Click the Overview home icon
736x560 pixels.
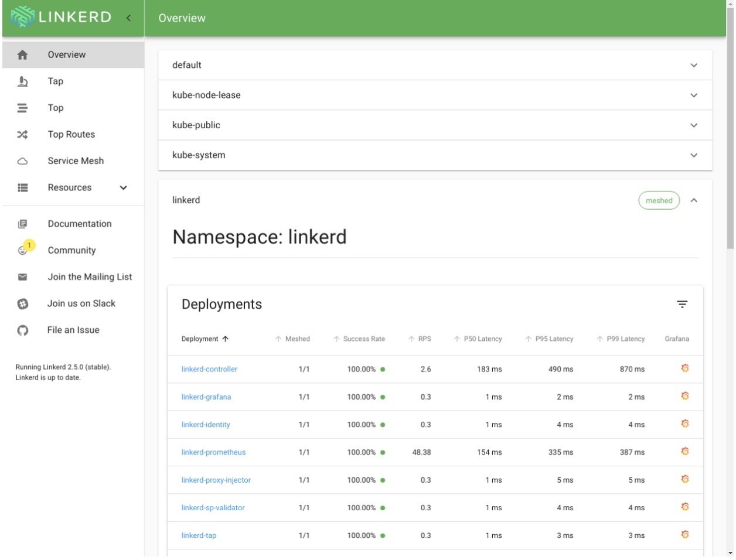tap(22, 54)
